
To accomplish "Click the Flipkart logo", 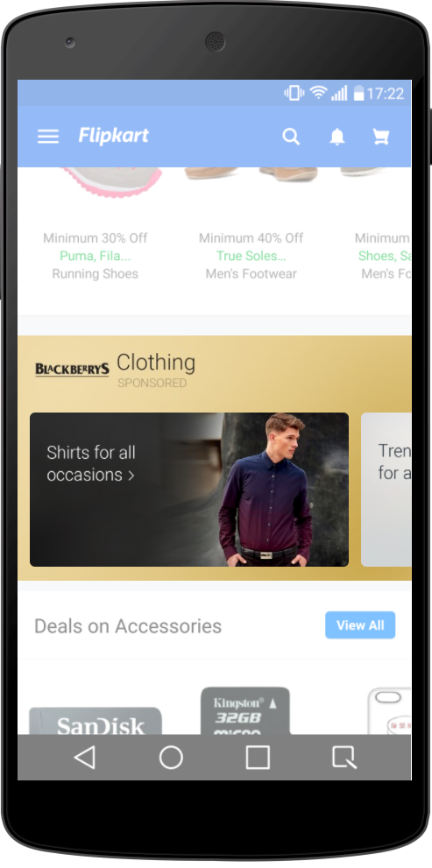I will (114, 136).
